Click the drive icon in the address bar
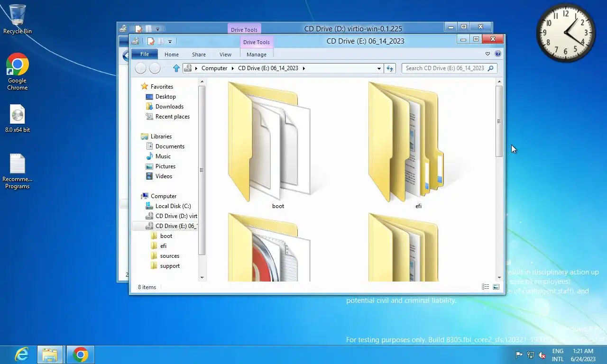This screenshot has width=607, height=364. coord(188,68)
